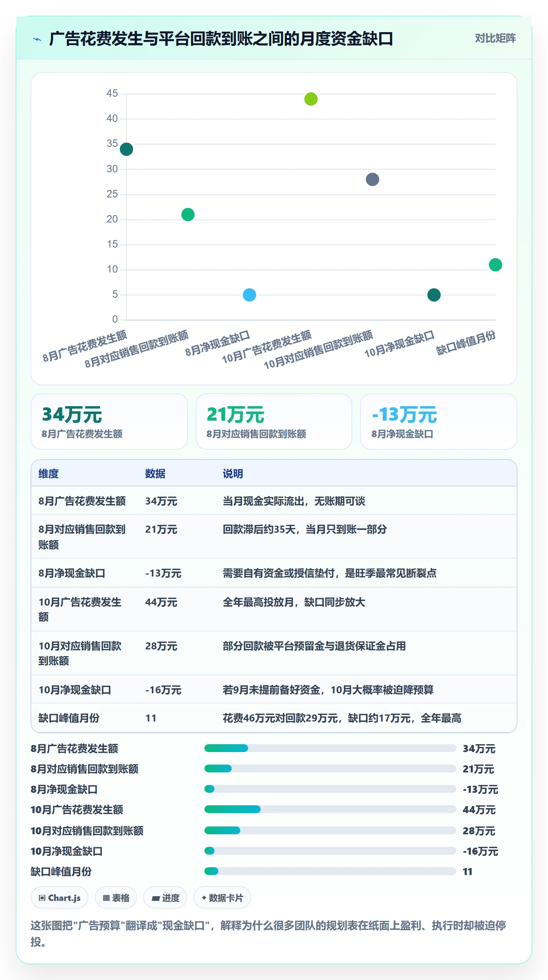Click the 表格 tag chip
The image size is (548, 980).
pos(116,898)
